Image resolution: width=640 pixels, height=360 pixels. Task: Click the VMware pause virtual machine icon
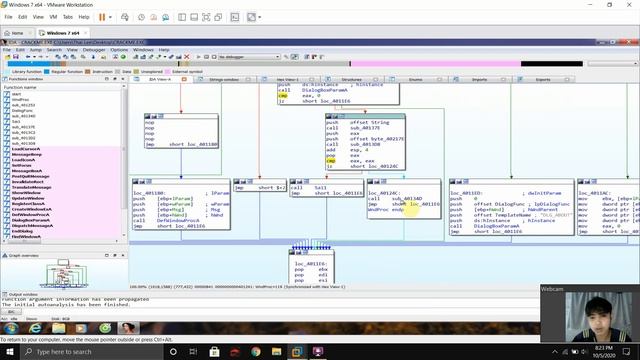tap(102, 17)
